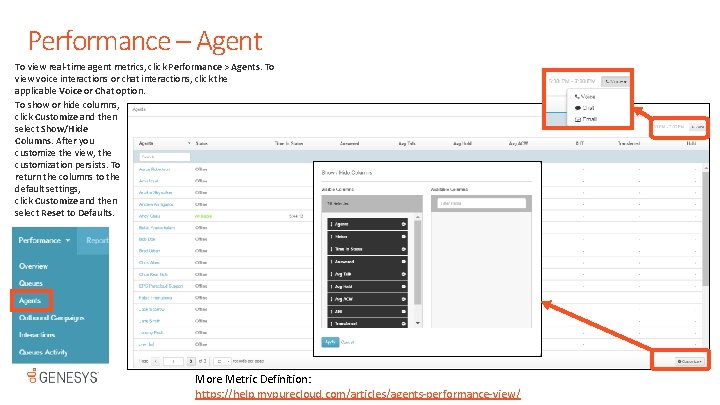Hide the Answered column using its eye icon
The height and width of the screenshot is (405, 720).
pyautogui.click(x=404, y=261)
